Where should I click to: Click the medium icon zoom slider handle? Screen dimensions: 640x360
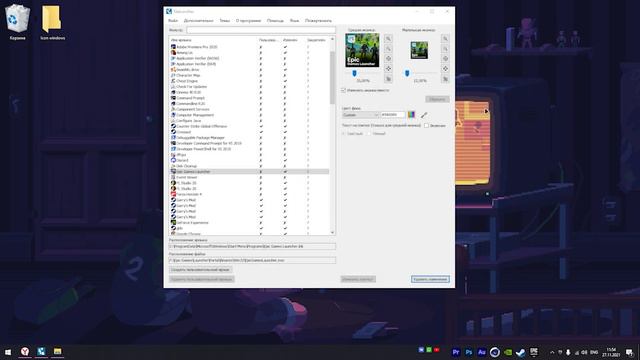tap(354, 73)
